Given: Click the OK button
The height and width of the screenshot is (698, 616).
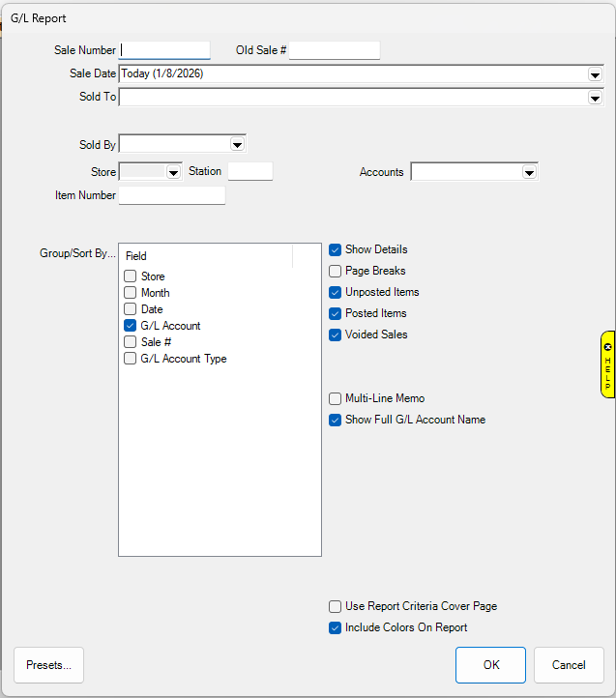Looking at the screenshot, I should click(x=490, y=665).
